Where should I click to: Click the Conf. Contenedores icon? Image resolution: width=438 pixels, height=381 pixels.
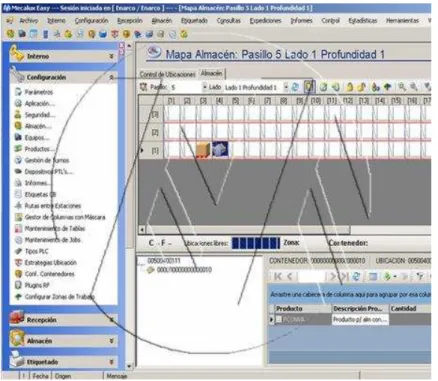tap(18, 274)
